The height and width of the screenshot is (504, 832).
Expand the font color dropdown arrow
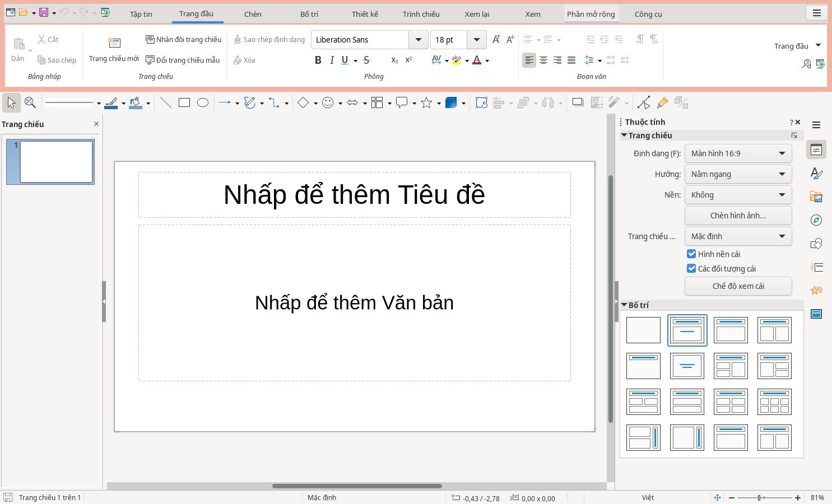pyautogui.click(x=487, y=60)
